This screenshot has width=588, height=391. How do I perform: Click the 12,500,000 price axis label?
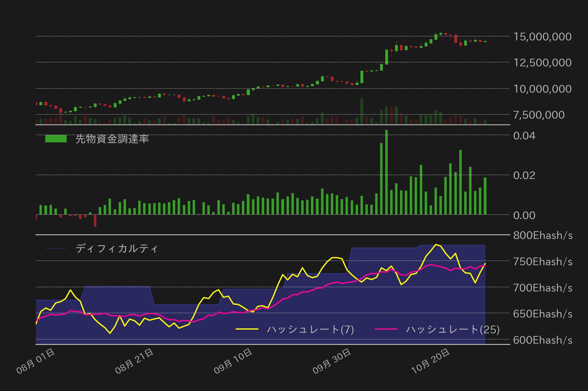point(542,63)
